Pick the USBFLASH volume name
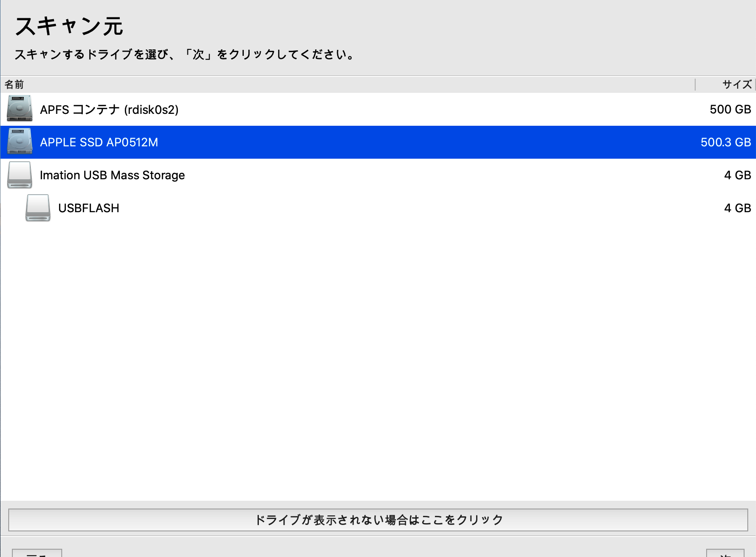This screenshot has width=756, height=557. pos(89,208)
